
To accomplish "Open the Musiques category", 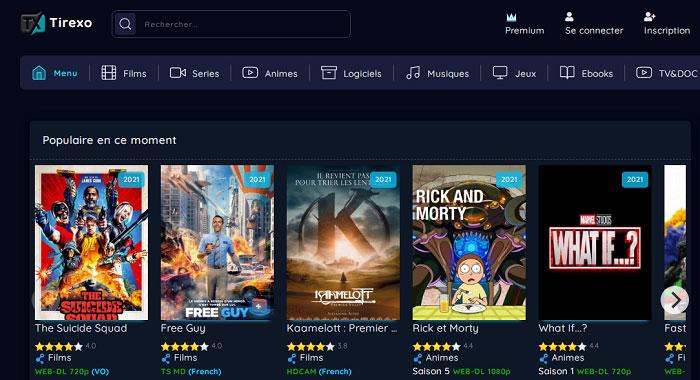I will tap(438, 73).
